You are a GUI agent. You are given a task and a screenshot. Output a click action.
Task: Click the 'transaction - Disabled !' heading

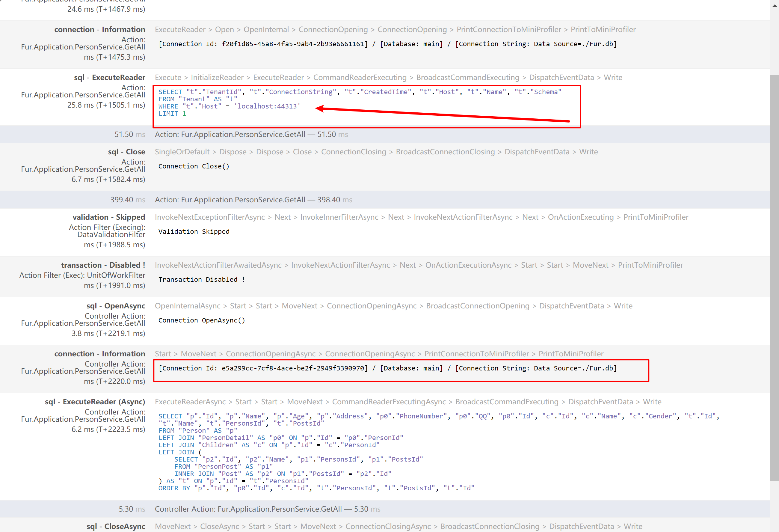pos(103,265)
